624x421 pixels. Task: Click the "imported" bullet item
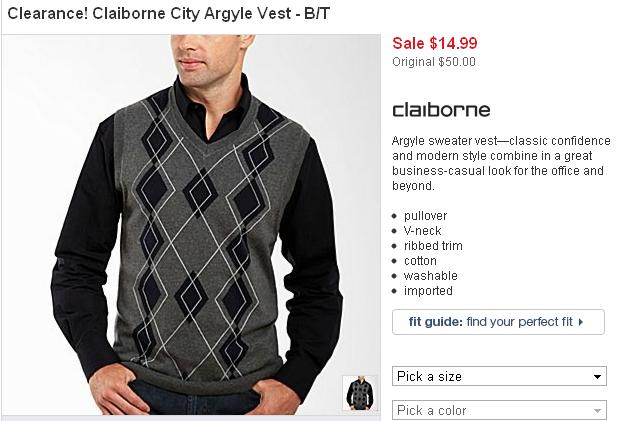[428, 291]
